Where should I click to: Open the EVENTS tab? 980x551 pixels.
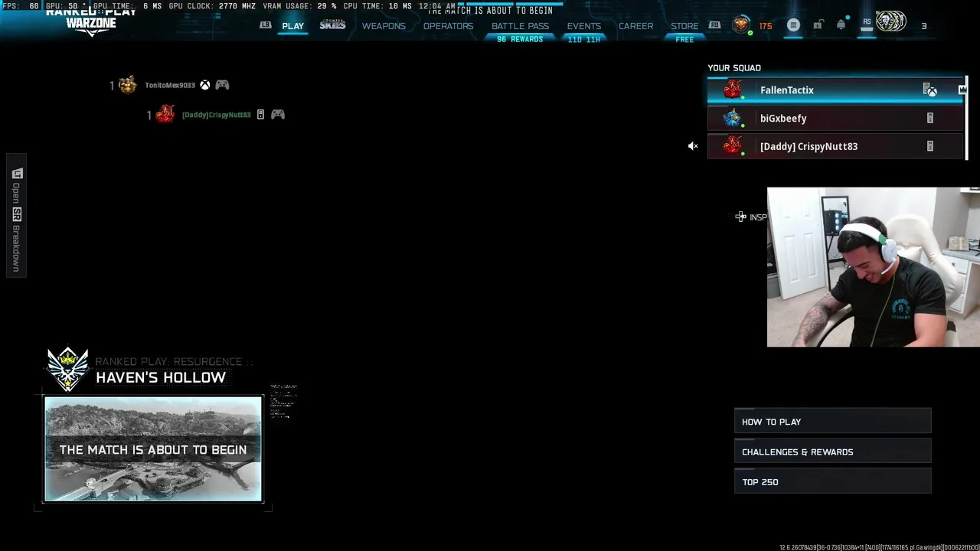(x=583, y=26)
